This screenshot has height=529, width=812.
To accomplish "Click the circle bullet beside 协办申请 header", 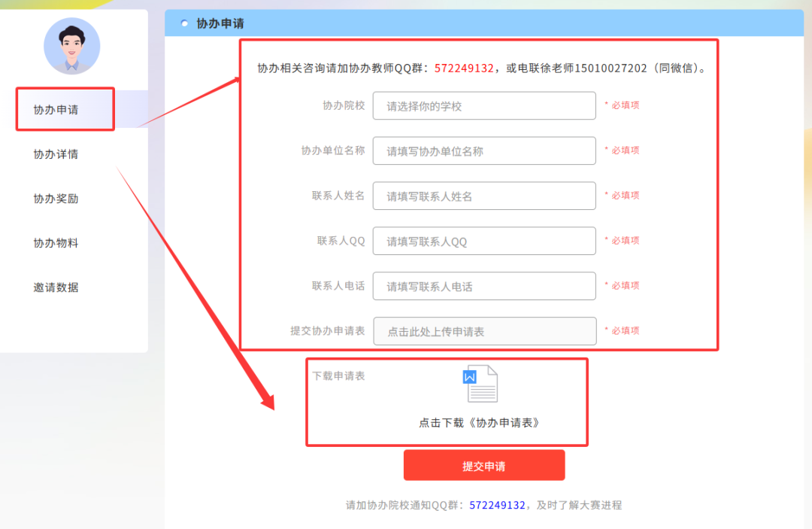I will [x=184, y=23].
